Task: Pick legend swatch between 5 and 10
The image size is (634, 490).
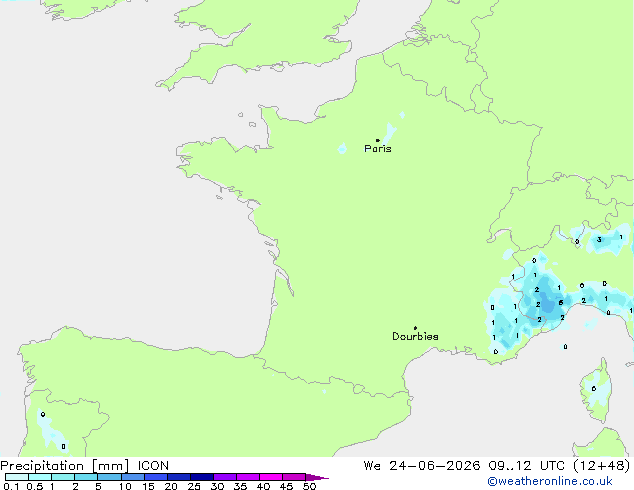Action: [109, 477]
